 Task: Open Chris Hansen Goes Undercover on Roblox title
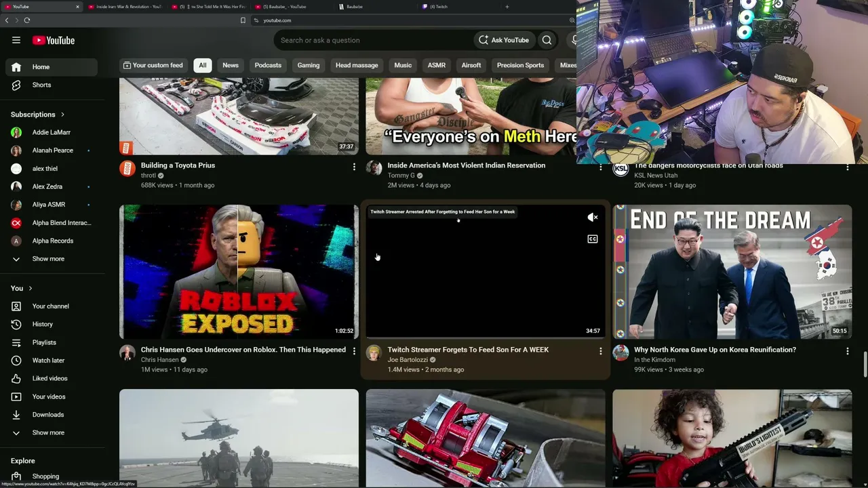coord(243,350)
